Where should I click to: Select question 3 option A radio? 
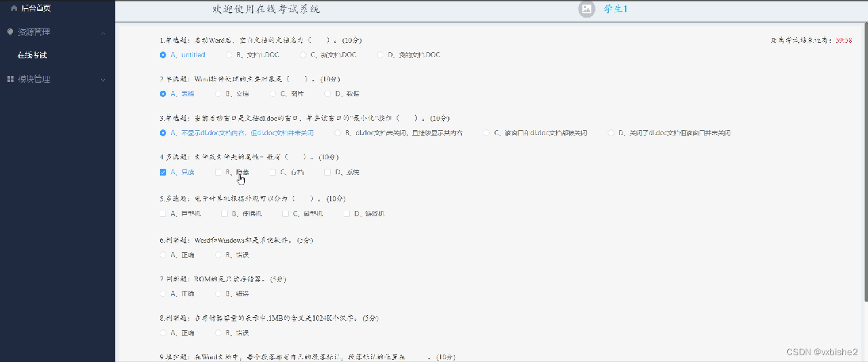163,133
